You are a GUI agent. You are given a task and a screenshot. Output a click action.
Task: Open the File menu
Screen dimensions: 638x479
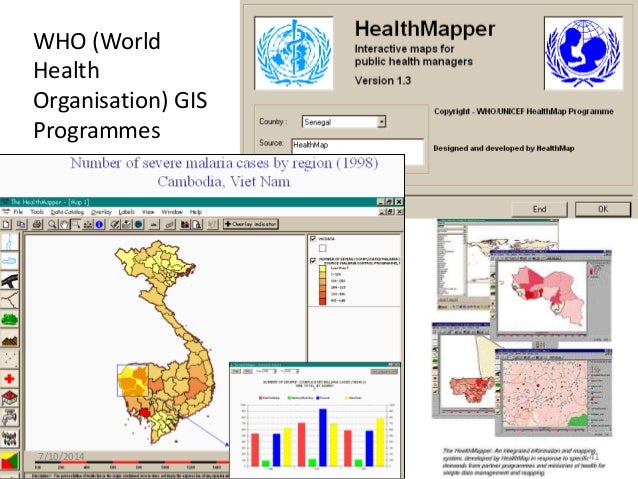[18, 212]
